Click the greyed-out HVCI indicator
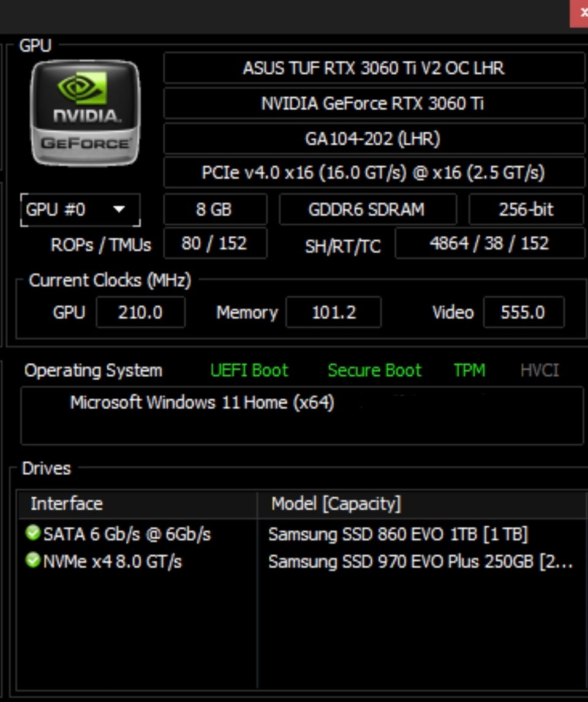 539,371
